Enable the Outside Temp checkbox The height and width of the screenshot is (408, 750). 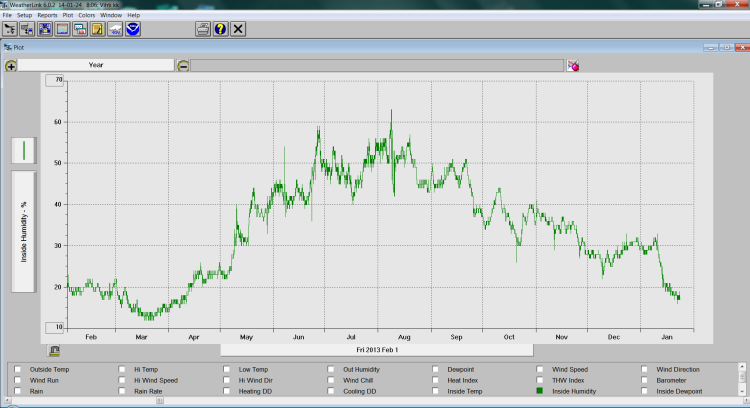(17, 369)
